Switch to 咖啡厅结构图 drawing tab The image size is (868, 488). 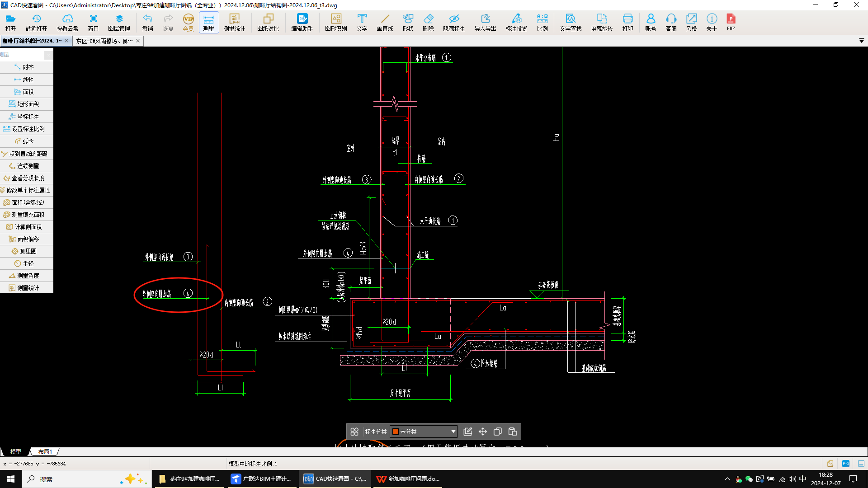click(32, 41)
